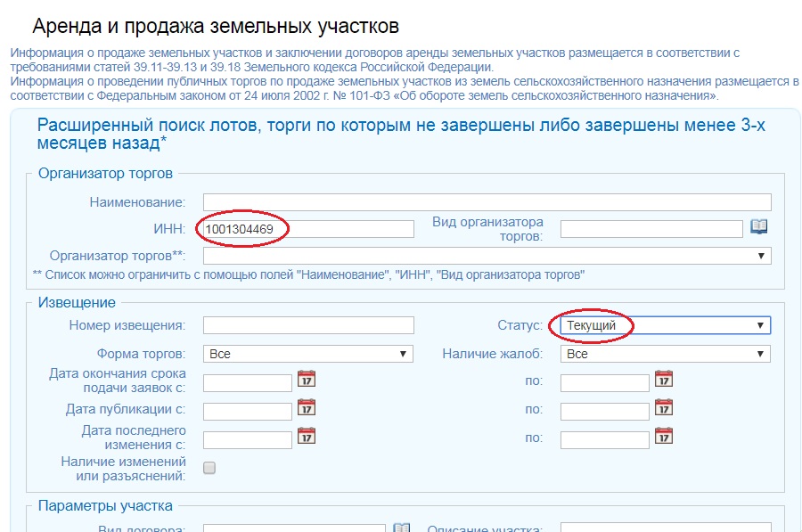Focus the ИНН field containing 1001304469

tap(308, 229)
